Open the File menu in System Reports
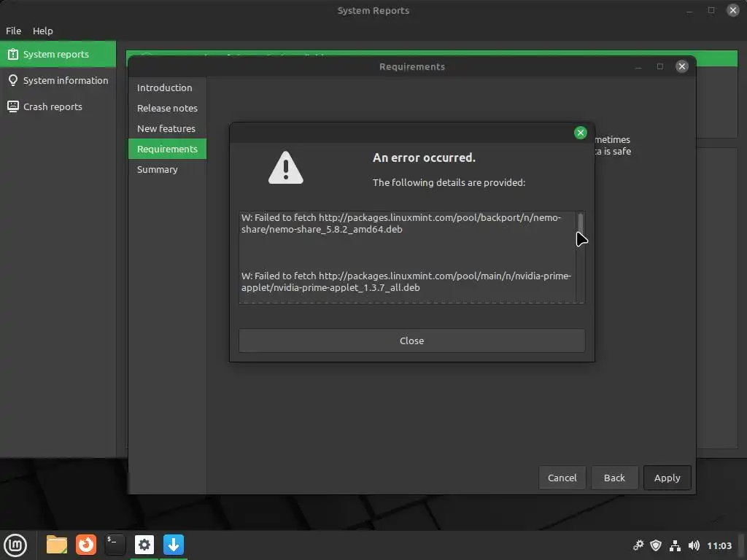747x560 pixels. (13, 31)
